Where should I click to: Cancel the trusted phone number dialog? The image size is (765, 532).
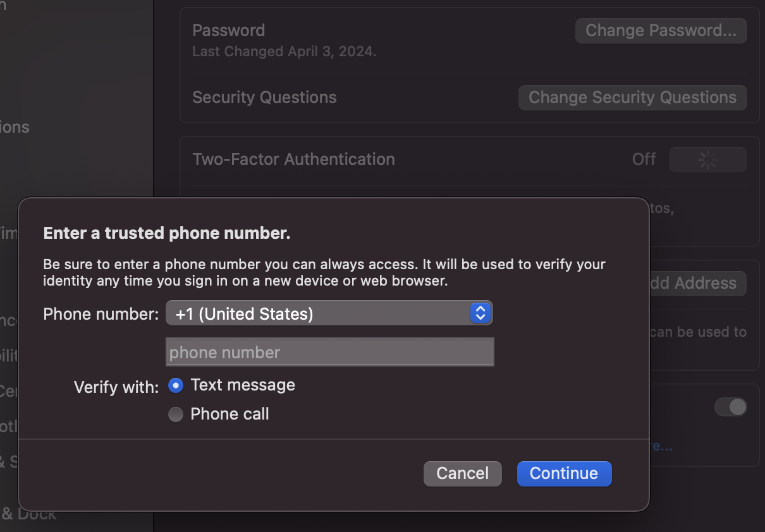[463, 473]
